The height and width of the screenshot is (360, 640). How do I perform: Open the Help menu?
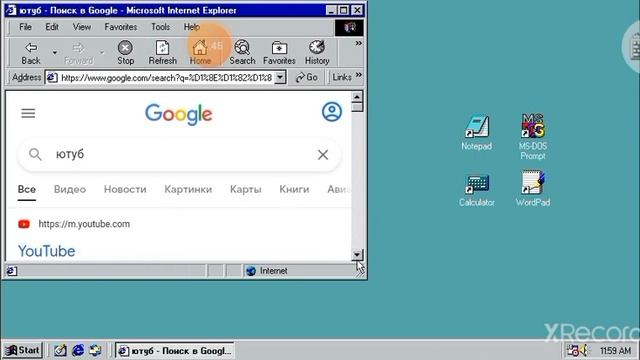pyautogui.click(x=191, y=27)
